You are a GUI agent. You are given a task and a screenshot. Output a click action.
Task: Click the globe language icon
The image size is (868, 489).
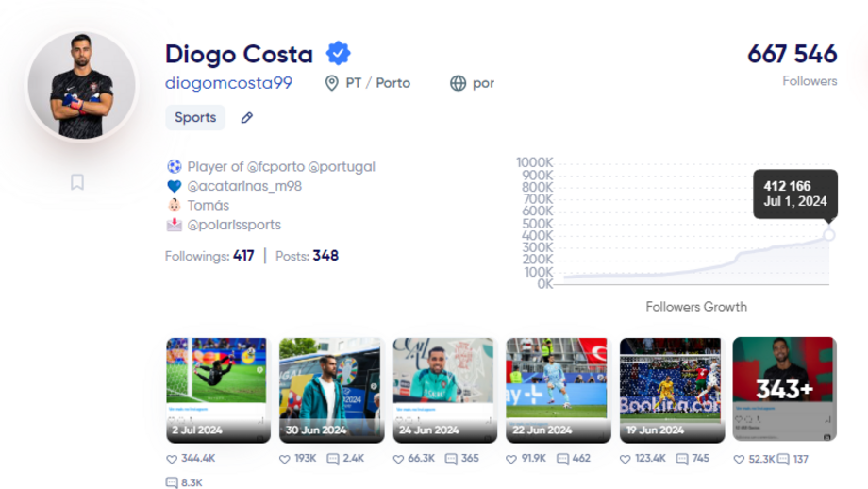[459, 83]
